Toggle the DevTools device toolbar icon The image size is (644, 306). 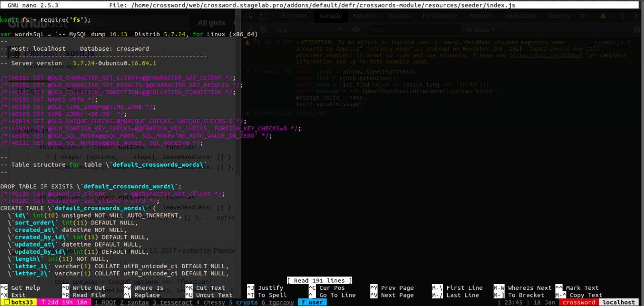point(263,16)
